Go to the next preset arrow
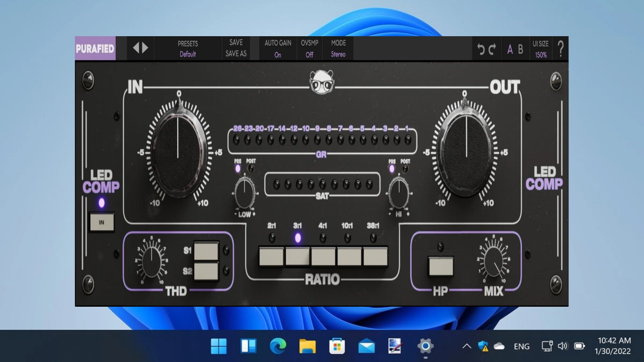The width and height of the screenshot is (644, 362). pos(145,48)
